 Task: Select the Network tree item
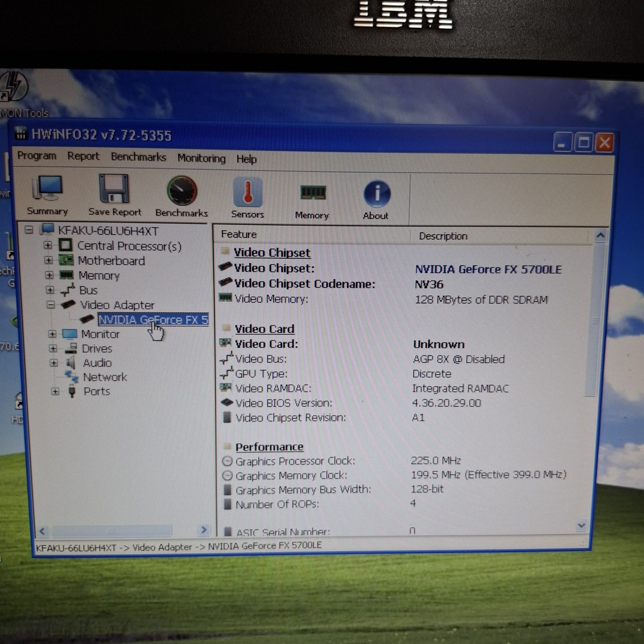[x=105, y=377]
